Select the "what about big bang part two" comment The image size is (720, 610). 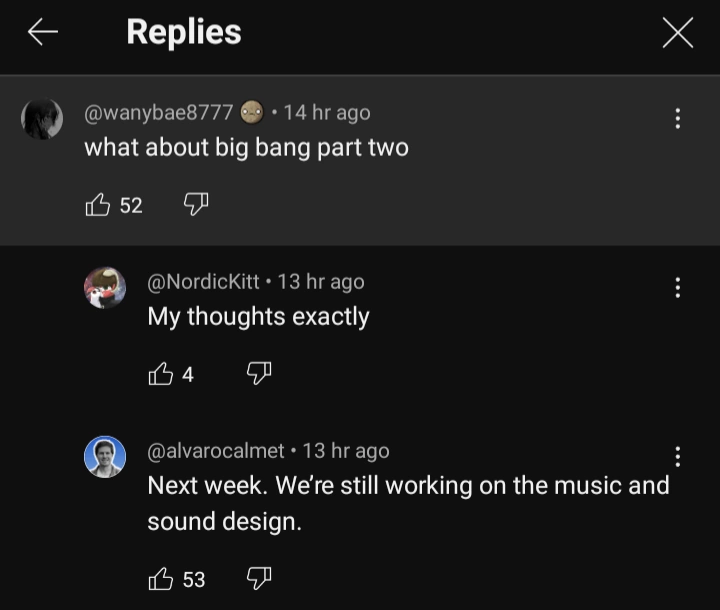pos(246,148)
